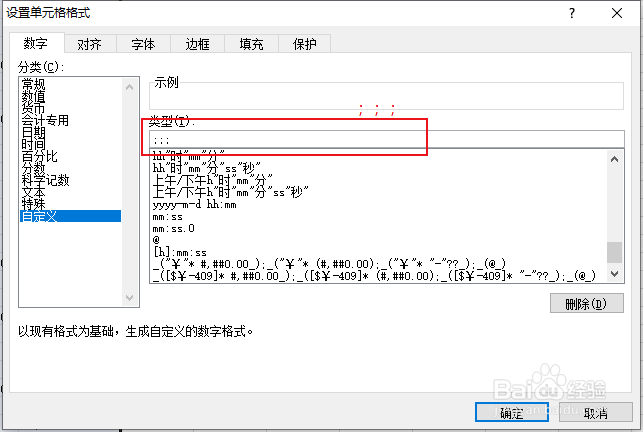643x432 pixels.
Task: Choose the ¥ accounting format without $ code
Action: tap(379, 263)
